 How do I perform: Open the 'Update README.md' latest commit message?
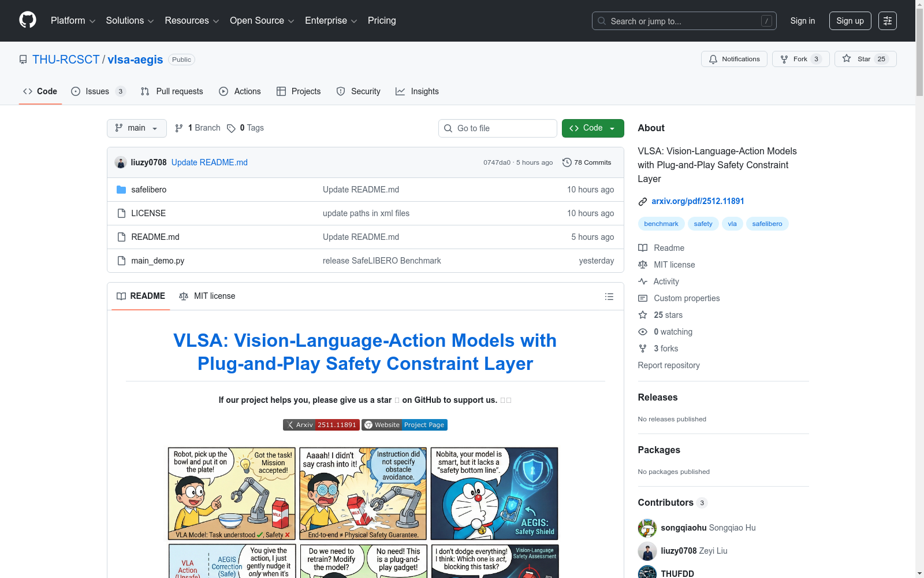coord(210,162)
